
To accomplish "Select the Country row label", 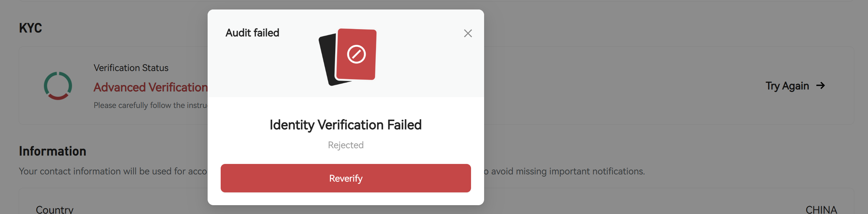I will coord(55,210).
